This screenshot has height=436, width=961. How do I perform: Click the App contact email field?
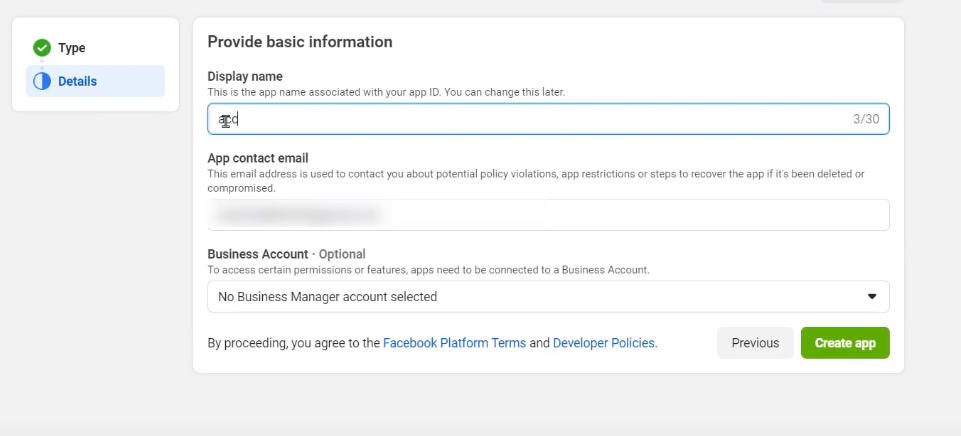click(x=548, y=215)
